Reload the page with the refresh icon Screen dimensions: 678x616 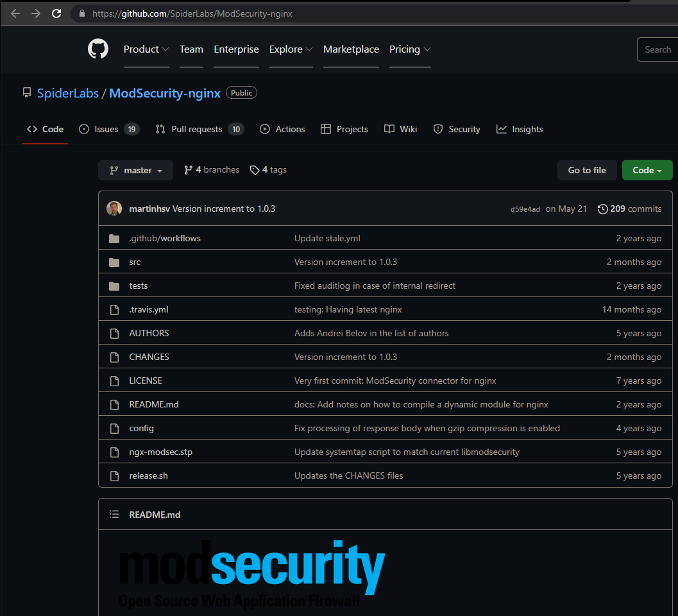tap(56, 13)
